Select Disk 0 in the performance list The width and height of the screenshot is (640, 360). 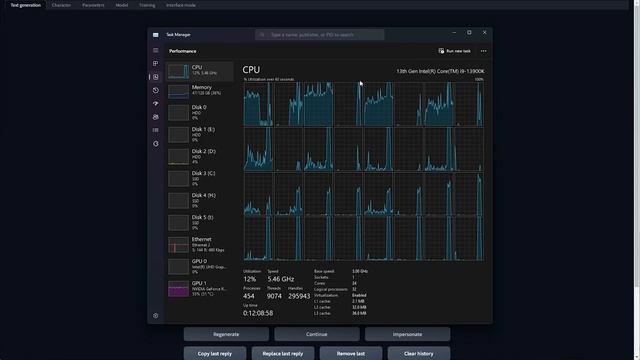(200, 112)
